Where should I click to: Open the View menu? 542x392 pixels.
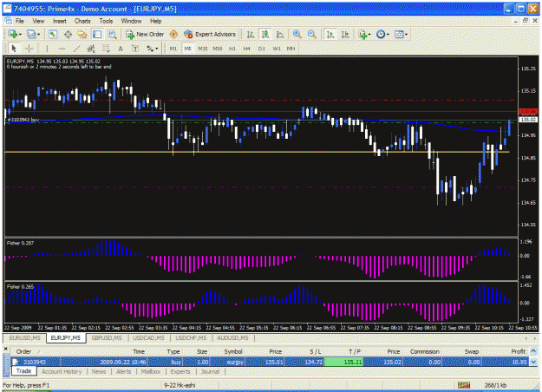coord(38,21)
